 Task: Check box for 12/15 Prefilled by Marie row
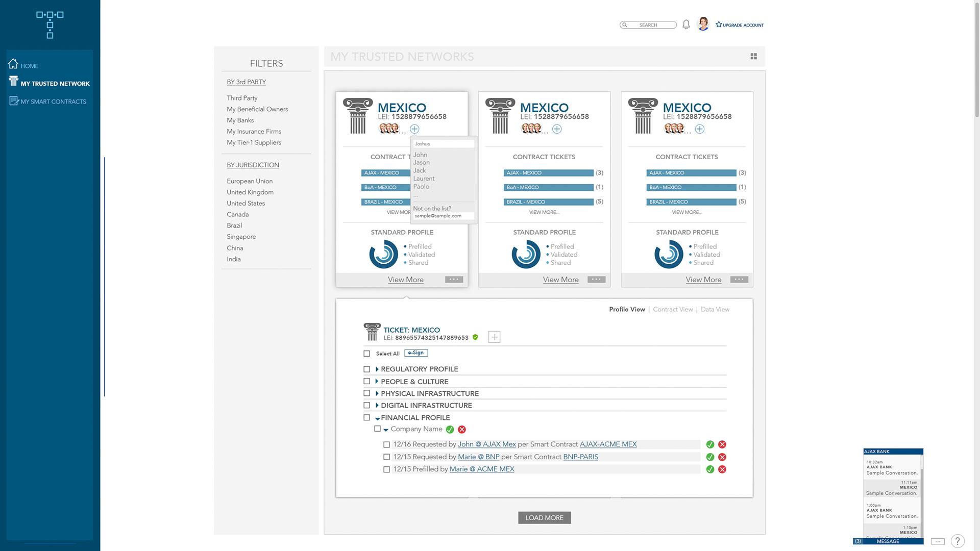pyautogui.click(x=386, y=469)
